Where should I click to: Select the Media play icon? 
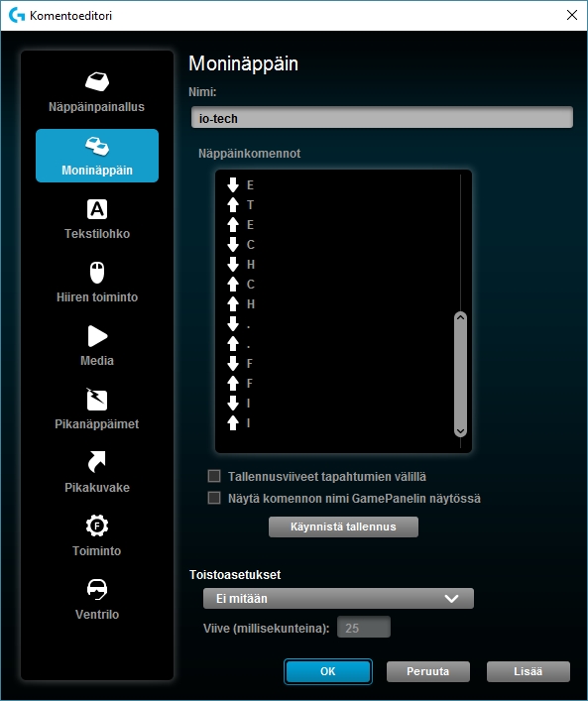(x=97, y=336)
